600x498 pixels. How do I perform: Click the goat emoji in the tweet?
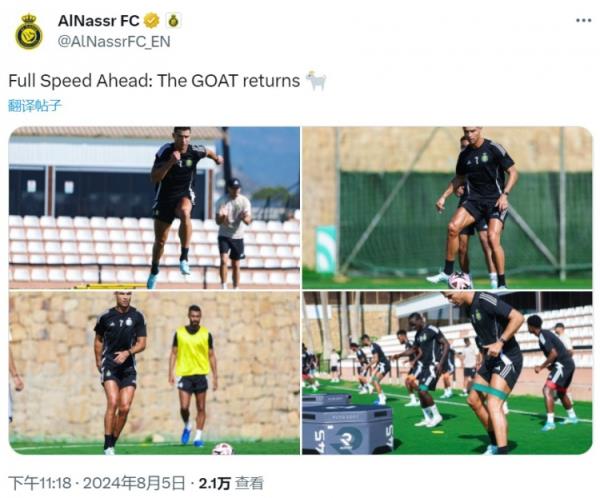pos(316,80)
